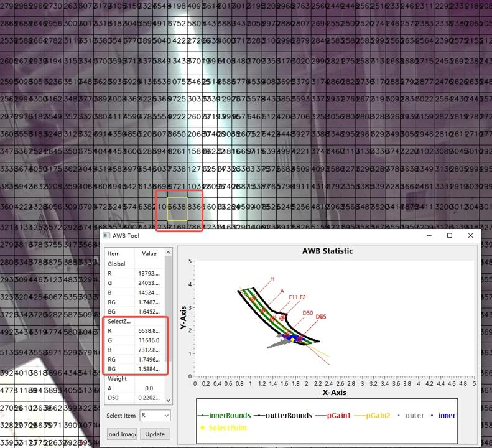The width and height of the screenshot is (492, 448).
Task: Click the SelectPoint legend entry
Action: [224, 427]
